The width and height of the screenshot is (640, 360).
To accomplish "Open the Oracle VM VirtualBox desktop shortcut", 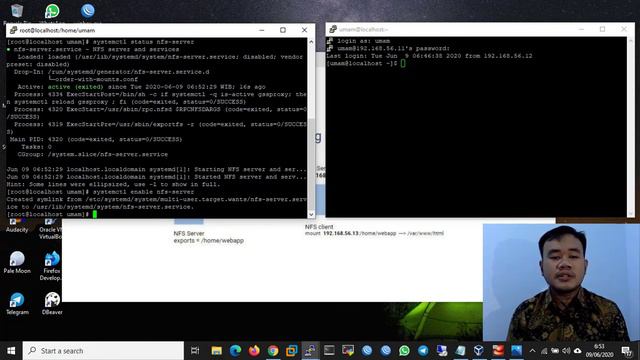I will pyautogui.click(x=51, y=229).
